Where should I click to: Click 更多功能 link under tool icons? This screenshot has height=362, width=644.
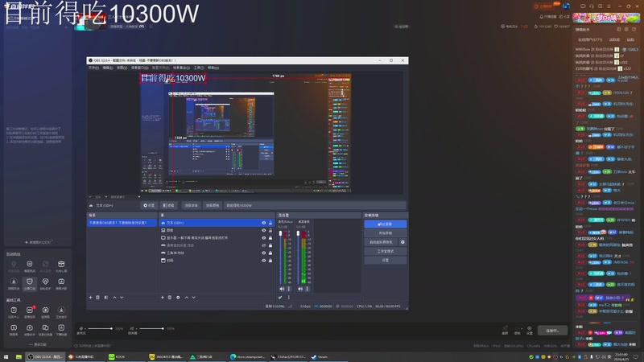coord(38,344)
